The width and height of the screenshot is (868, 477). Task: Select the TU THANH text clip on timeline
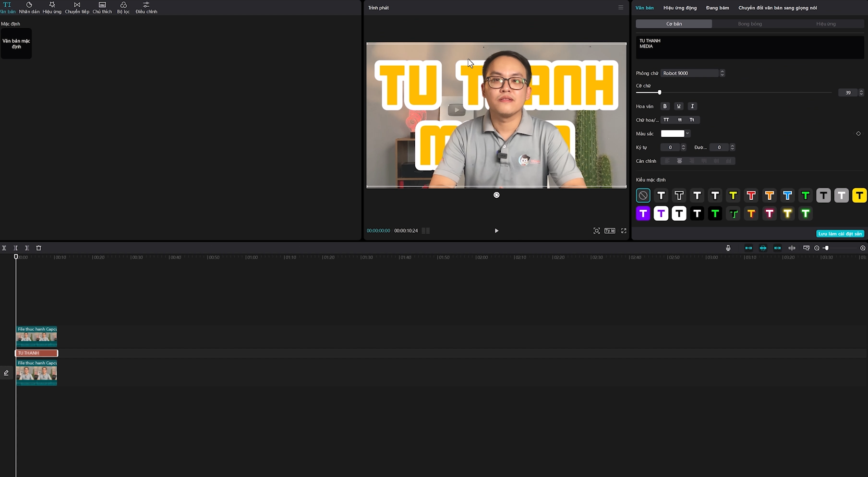pos(36,353)
